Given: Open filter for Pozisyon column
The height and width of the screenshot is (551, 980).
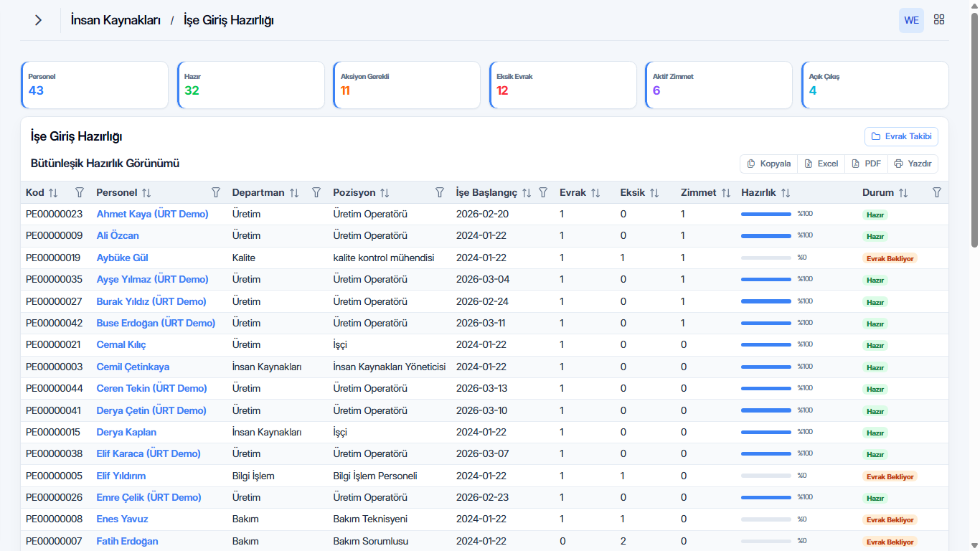Looking at the screenshot, I should pyautogui.click(x=440, y=192).
